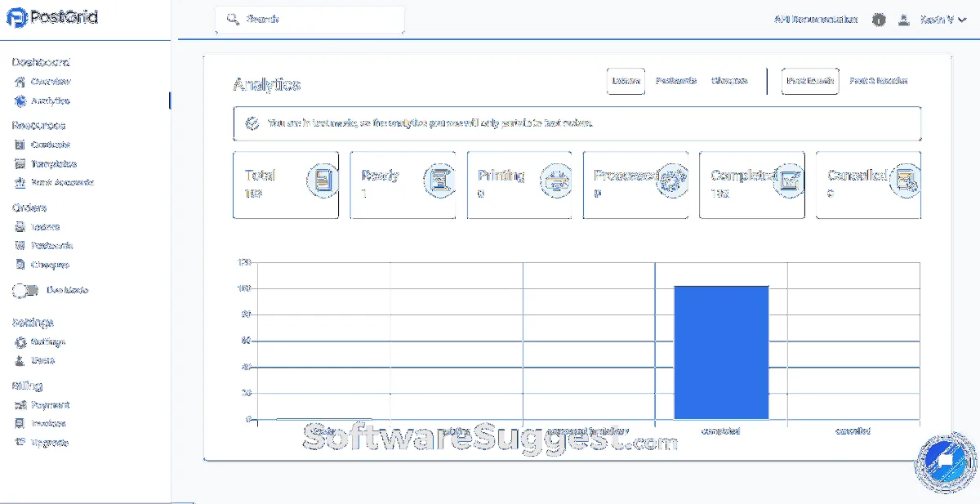Viewport: 980px width, 504px height.
Task: Click the Printing status label
Action: coord(501,175)
